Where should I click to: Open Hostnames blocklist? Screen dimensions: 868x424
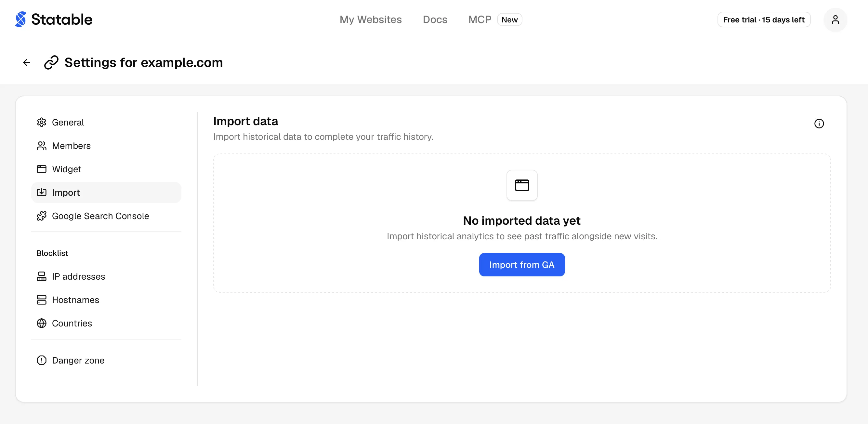[106, 300]
